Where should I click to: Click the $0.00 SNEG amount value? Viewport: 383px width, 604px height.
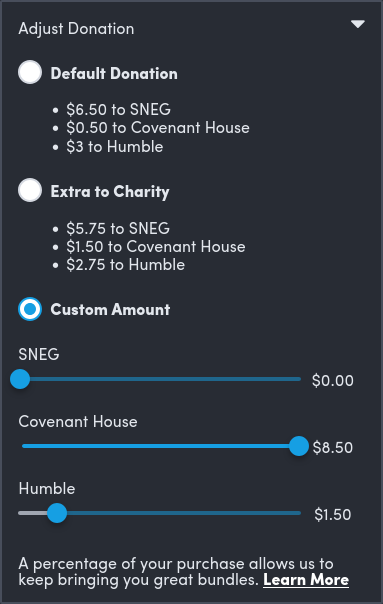click(x=333, y=381)
